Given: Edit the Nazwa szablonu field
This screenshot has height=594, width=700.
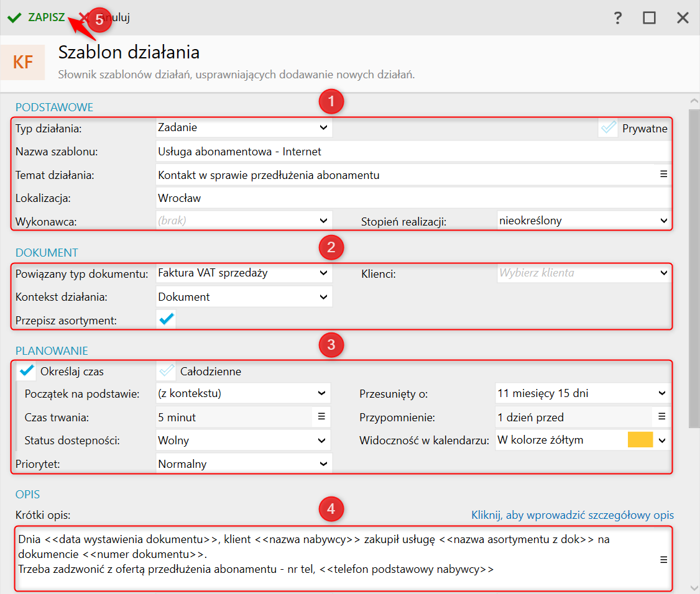Looking at the screenshot, I should pos(413,152).
